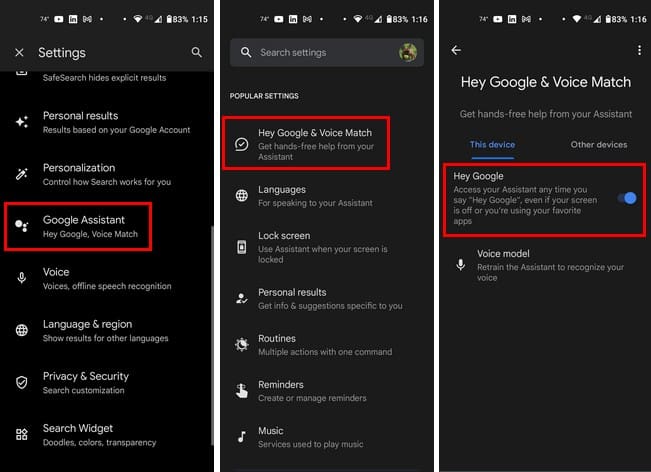Open Privacy & Security settings
Image resolution: width=651 pixels, height=472 pixels.
107,383
